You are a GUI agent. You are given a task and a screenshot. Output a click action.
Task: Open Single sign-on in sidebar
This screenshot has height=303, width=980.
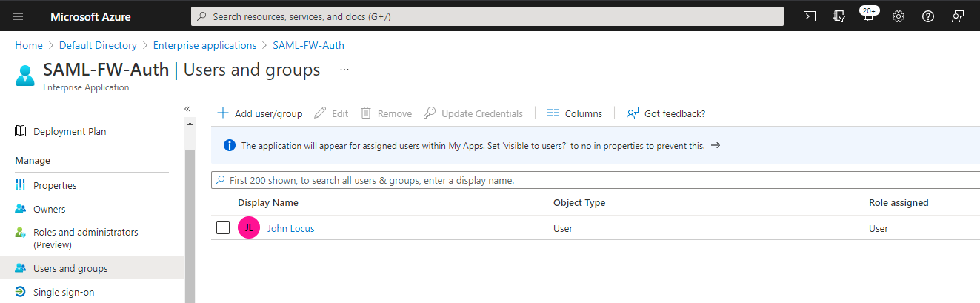[x=64, y=292]
